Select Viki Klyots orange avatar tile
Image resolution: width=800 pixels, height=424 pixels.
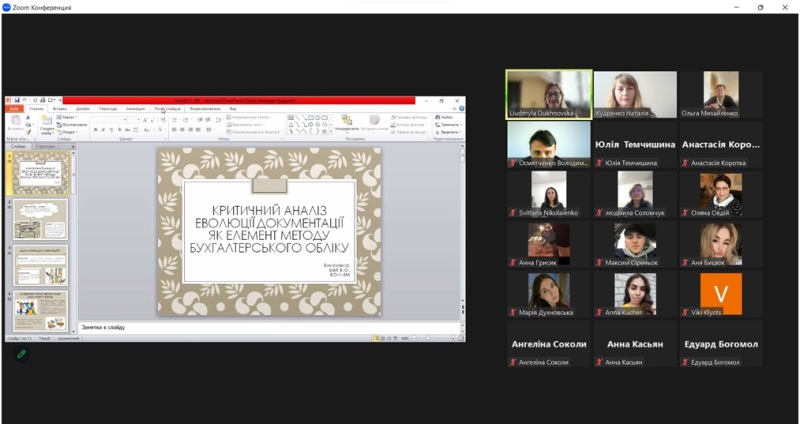tap(721, 294)
